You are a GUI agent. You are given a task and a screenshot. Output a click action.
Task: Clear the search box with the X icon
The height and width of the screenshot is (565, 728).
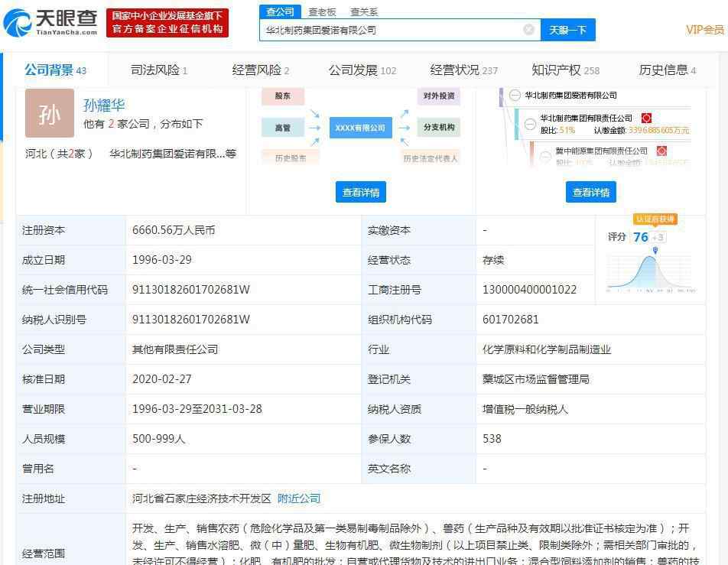pyautogui.click(x=528, y=30)
